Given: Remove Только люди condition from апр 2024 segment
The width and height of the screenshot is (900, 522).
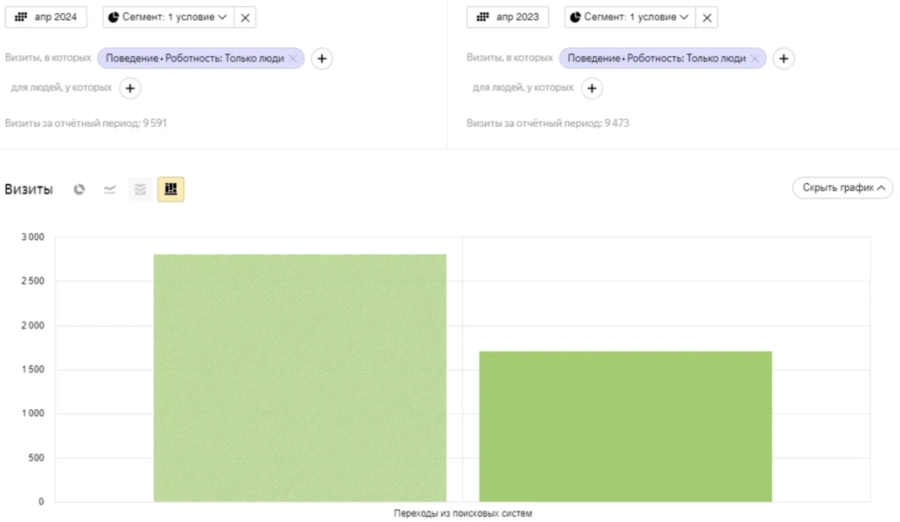Looking at the screenshot, I should [x=293, y=58].
